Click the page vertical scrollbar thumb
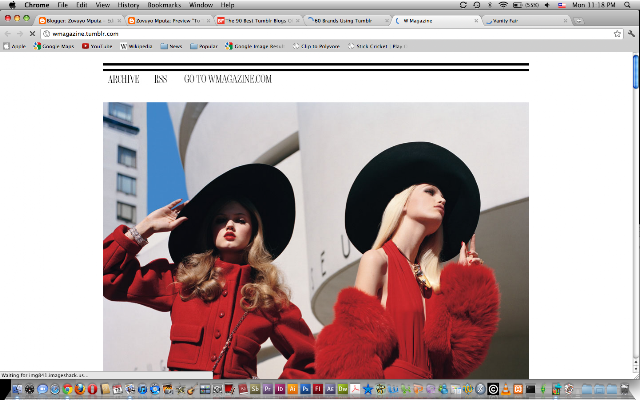640x400 pixels. [636, 71]
